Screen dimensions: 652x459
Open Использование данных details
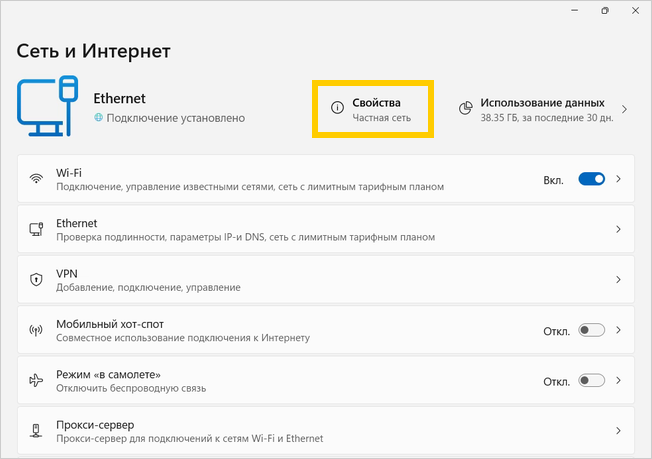542,109
